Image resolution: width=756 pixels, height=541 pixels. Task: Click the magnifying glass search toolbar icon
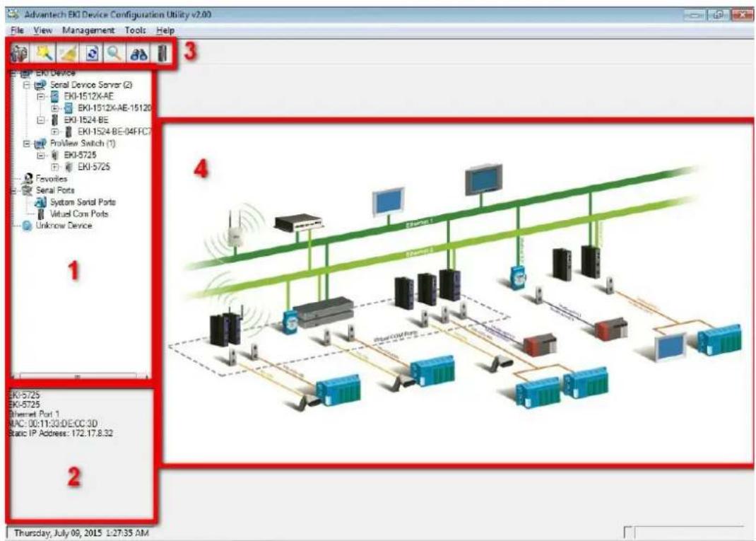(114, 53)
